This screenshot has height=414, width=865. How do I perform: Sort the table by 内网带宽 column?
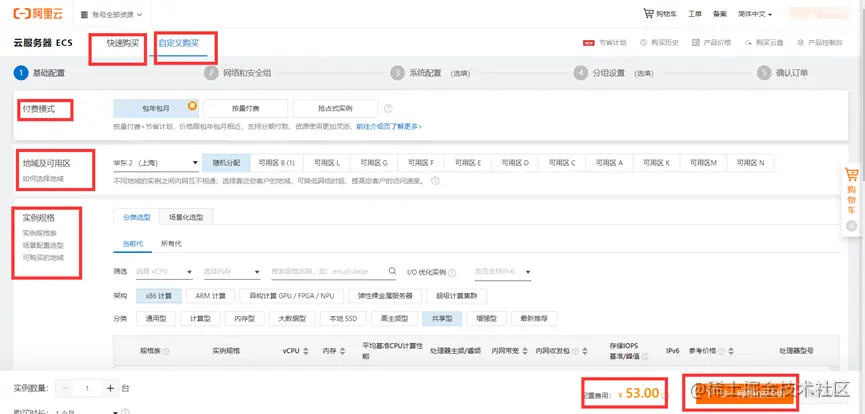coord(525,351)
